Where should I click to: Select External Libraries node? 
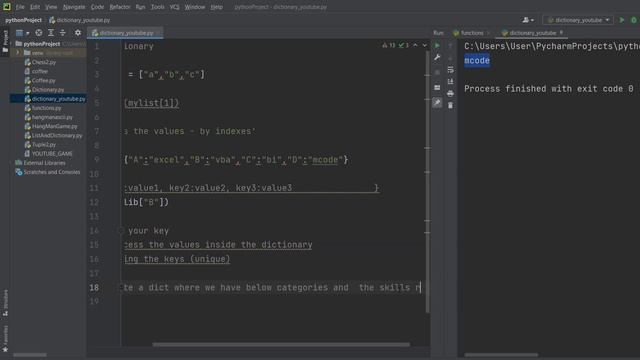(x=44, y=163)
